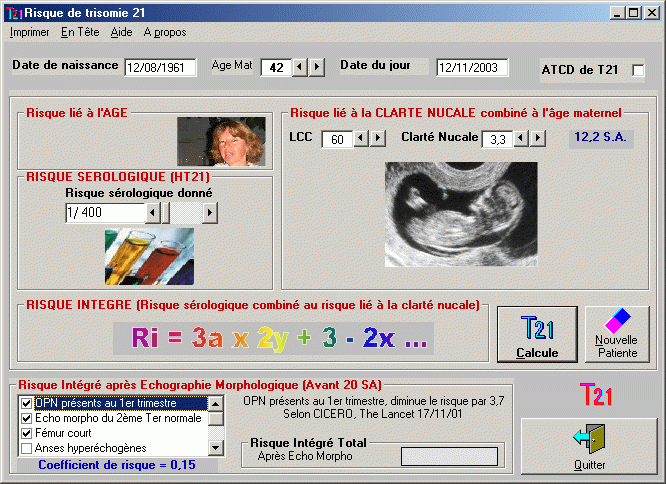Click the 1/ 400 serologic risk field

(x=105, y=213)
